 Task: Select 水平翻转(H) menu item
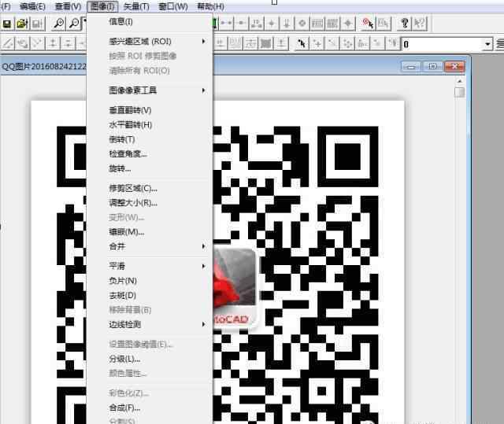pos(149,124)
